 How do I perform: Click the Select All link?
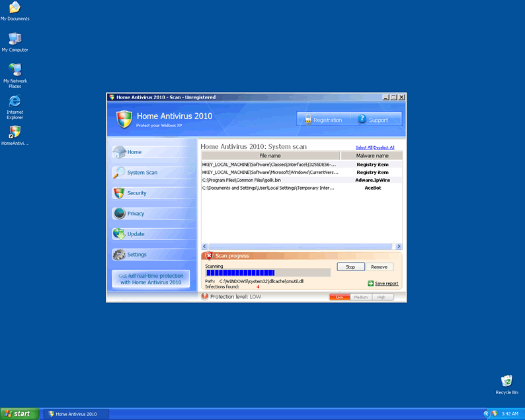(x=364, y=147)
